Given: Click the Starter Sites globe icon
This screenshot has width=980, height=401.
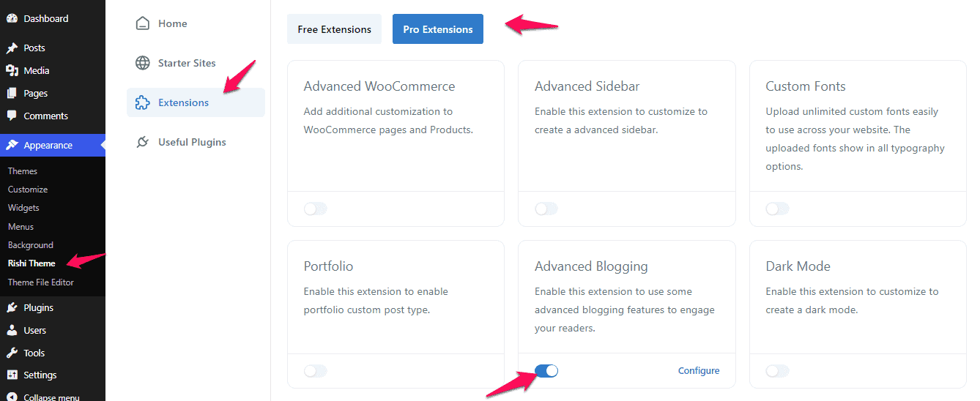Looking at the screenshot, I should (143, 63).
